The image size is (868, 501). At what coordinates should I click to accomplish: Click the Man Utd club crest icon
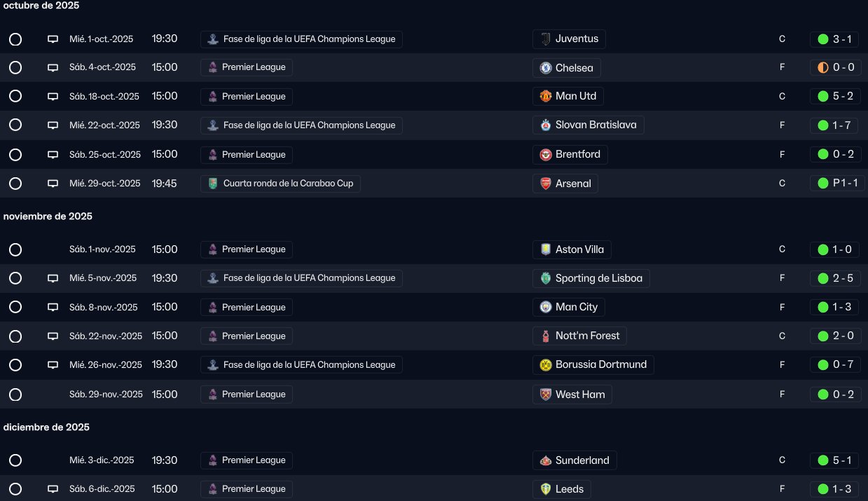[x=546, y=96]
